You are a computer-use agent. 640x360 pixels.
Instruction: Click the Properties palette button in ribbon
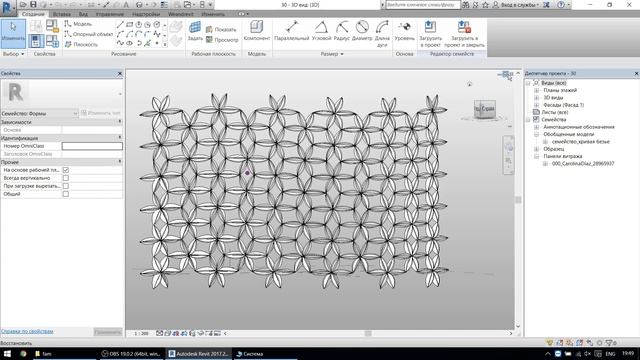(x=36, y=41)
